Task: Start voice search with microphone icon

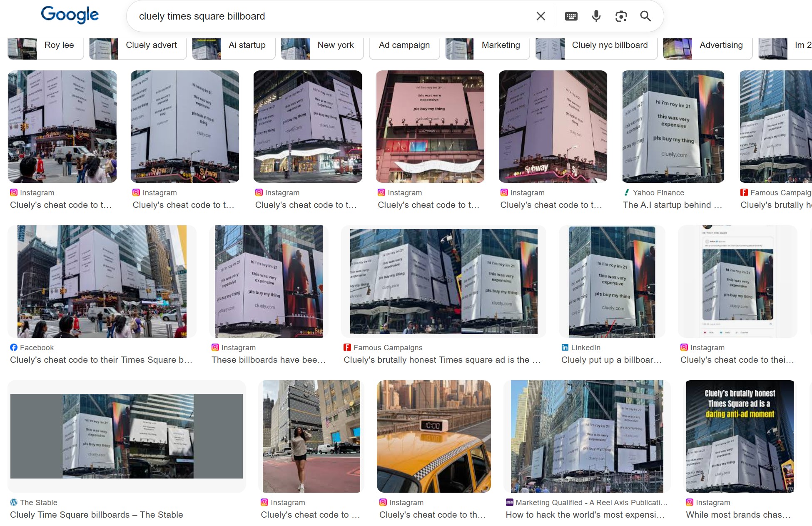Action: click(596, 16)
